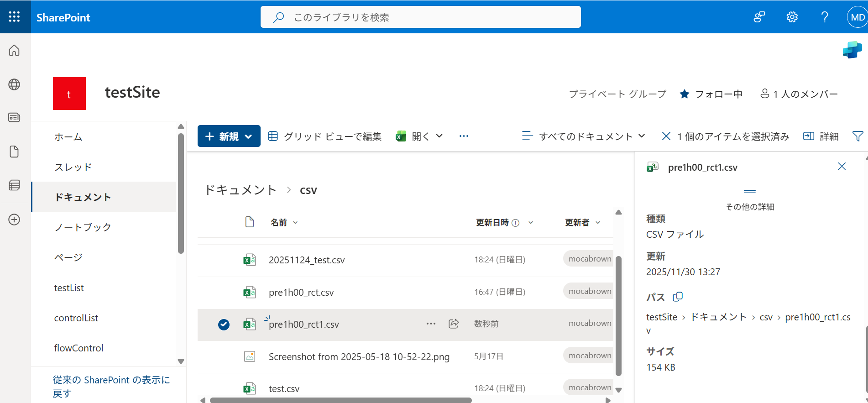Open file pre1h00_rct.csv
868x403 pixels.
[x=301, y=293]
